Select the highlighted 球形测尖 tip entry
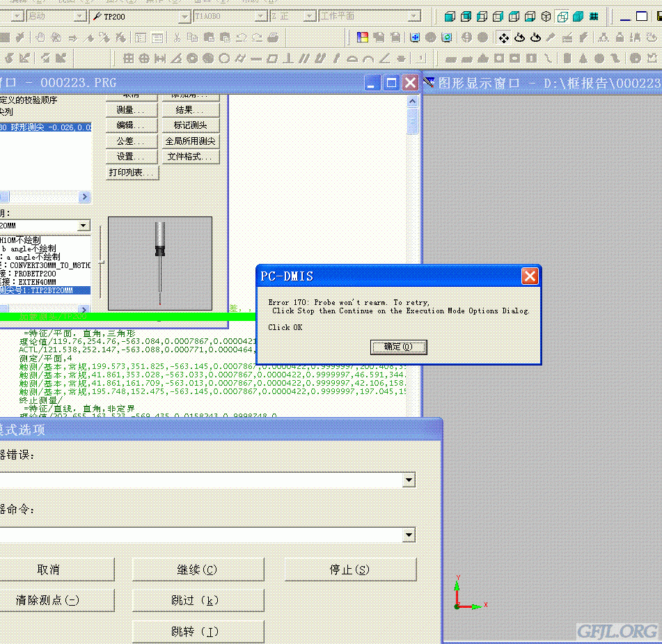The image size is (662, 644). pos(46,127)
